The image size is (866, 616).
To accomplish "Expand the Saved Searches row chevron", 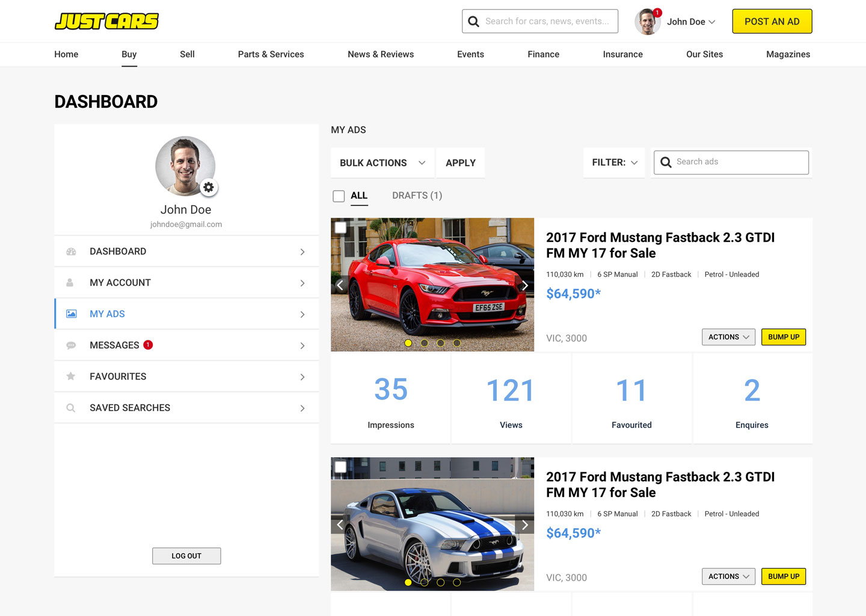I will tap(302, 408).
